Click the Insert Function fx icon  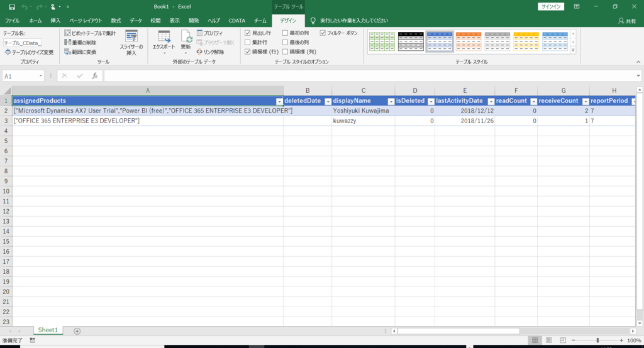pyautogui.click(x=94, y=76)
